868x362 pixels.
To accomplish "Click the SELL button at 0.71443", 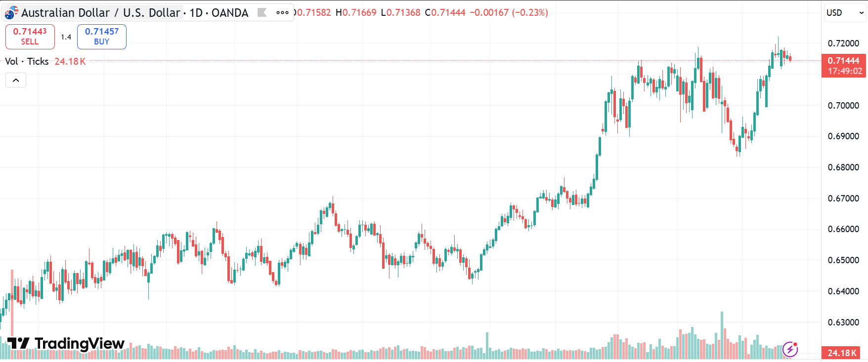I will tap(30, 37).
